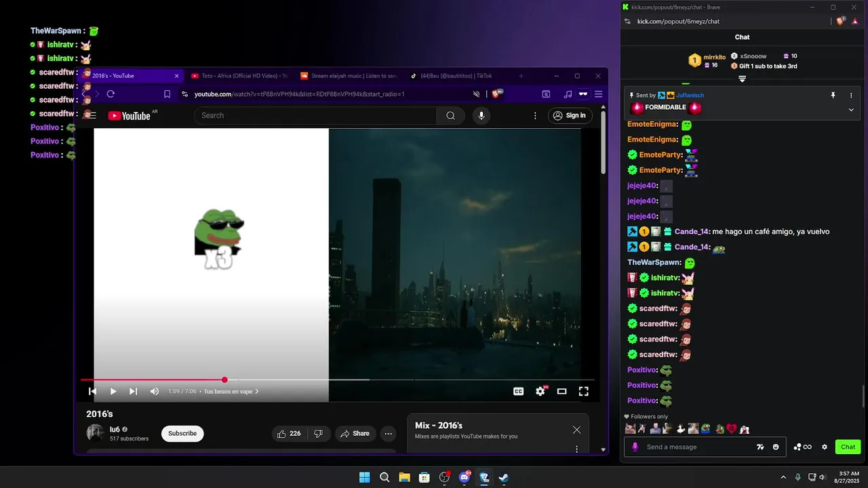
Task: Open File Explorer from the taskbar
Action: coord(404,477)
